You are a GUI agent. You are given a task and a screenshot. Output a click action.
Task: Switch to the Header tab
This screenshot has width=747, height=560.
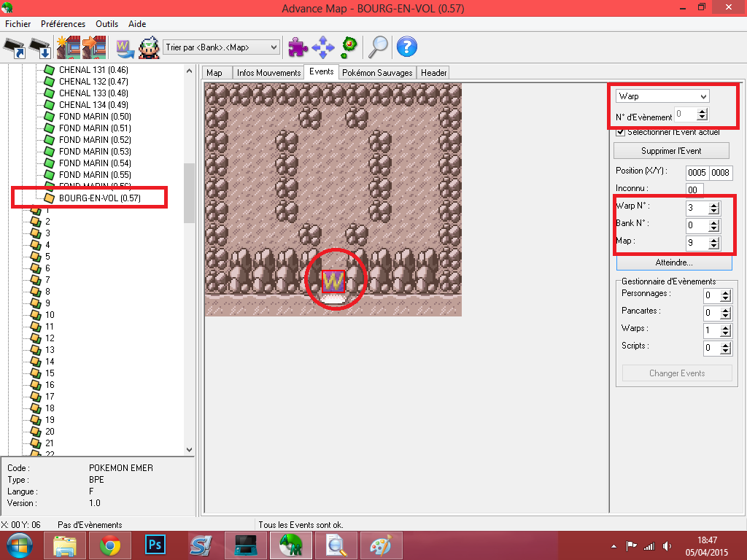pos(433,73)
